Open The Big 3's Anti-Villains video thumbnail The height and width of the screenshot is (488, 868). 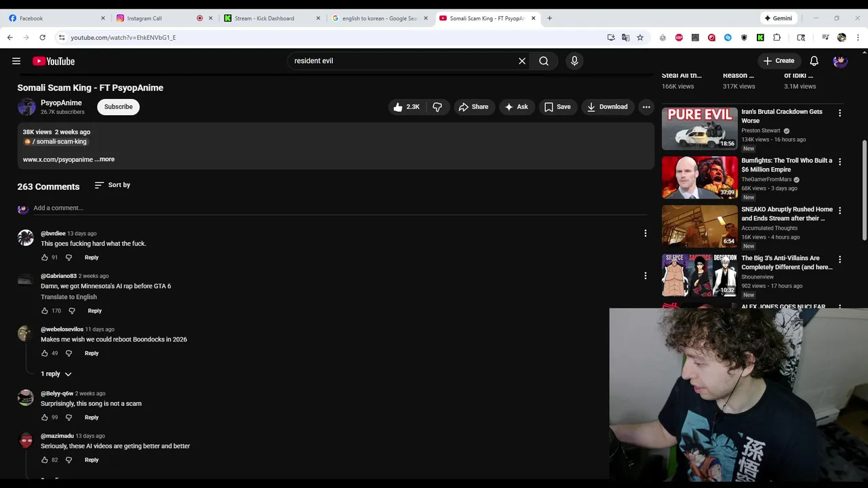coord(699,275)
